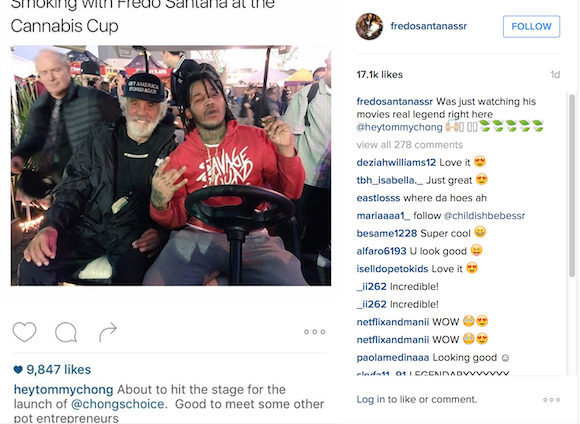The width and height of the screenshot is (580, 424).
Task: View the 17.1k likes list
Action: tap(380, 75)
